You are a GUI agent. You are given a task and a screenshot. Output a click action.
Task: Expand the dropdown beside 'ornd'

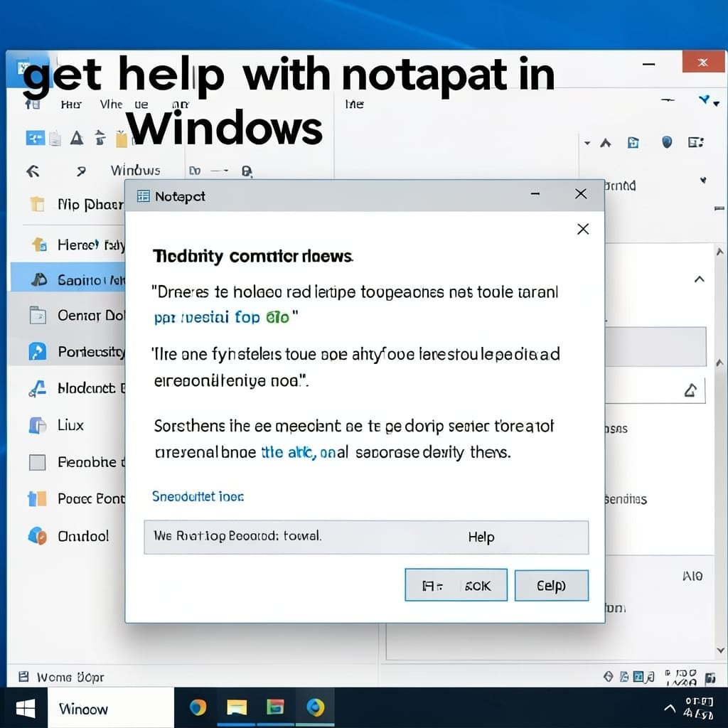(703, 180)
